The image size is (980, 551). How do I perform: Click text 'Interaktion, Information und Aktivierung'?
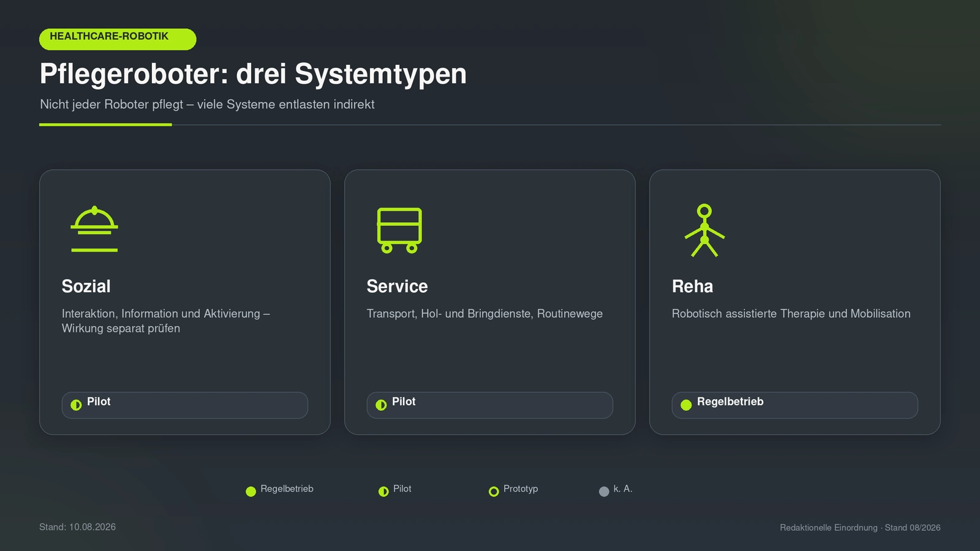point(161,313)
